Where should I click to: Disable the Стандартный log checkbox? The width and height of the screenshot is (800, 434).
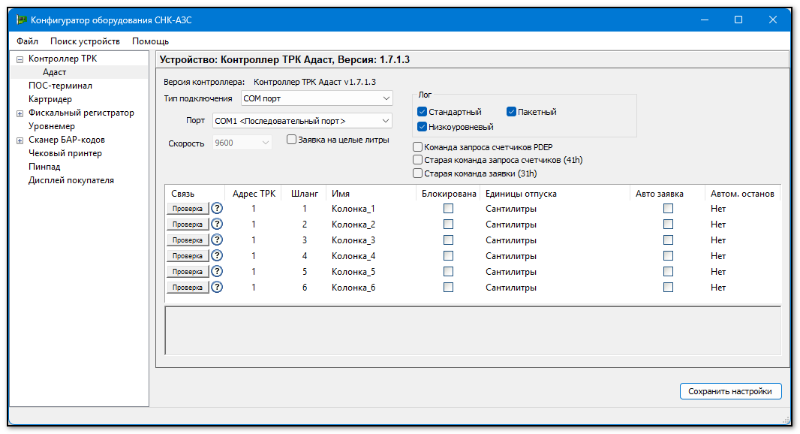pyautogui.click(x=423, y=111)
